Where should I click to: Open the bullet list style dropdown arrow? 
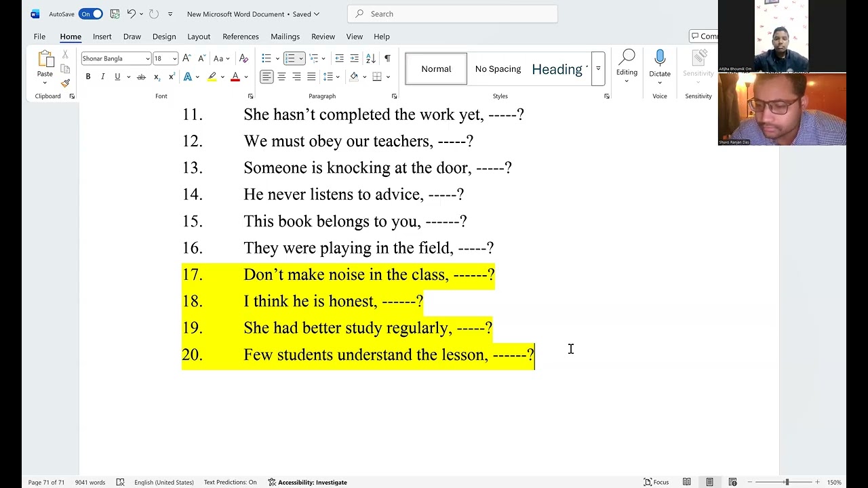click(277, 58)
